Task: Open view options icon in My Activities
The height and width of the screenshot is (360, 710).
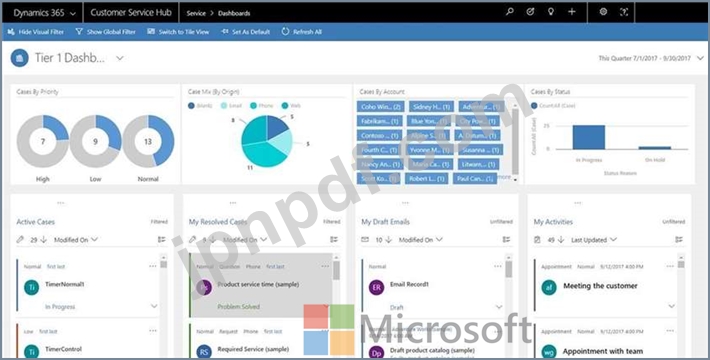Action: click(x=679, y=240)
